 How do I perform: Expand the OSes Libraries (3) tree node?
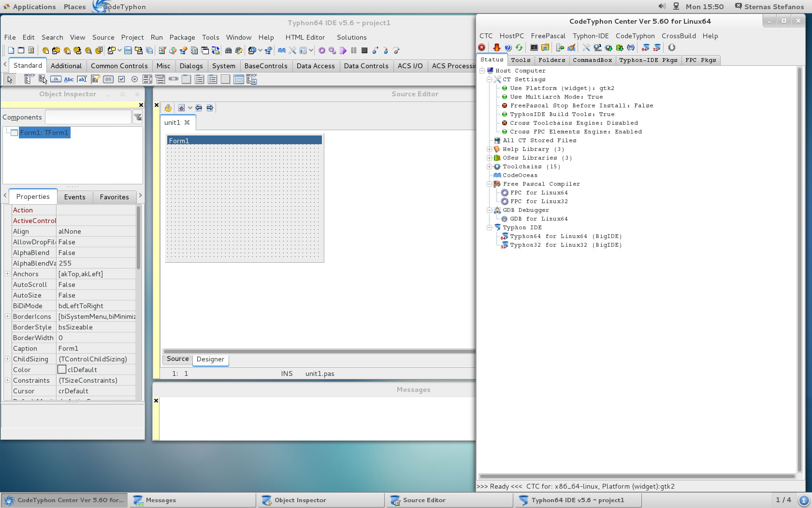click(x=489, y=158)
